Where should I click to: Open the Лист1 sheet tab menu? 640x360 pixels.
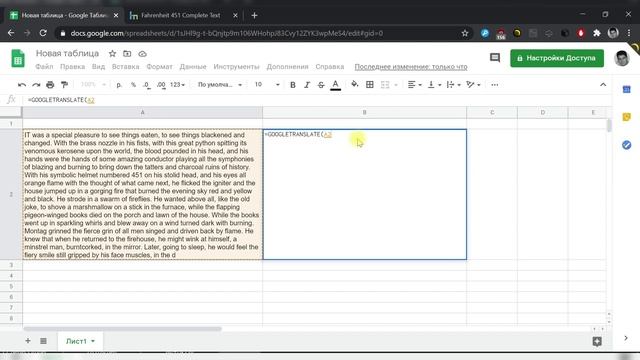[80, 341]
